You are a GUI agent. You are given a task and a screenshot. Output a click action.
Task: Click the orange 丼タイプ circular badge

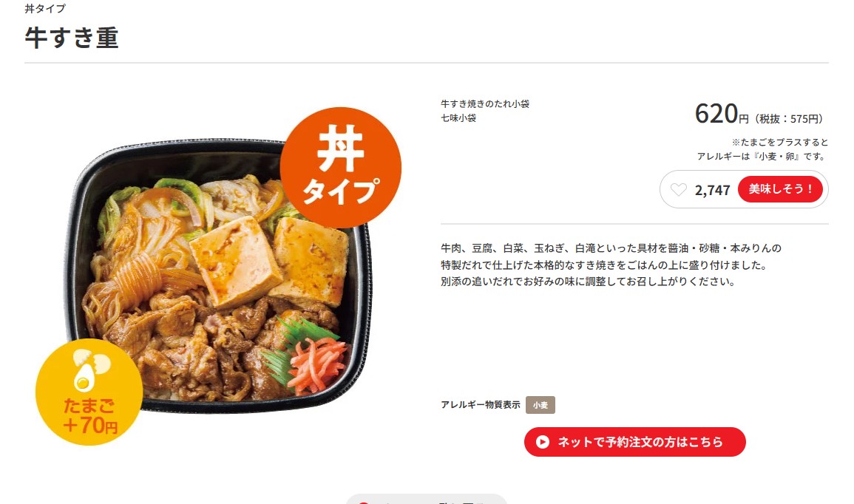(x=340, y=168)
